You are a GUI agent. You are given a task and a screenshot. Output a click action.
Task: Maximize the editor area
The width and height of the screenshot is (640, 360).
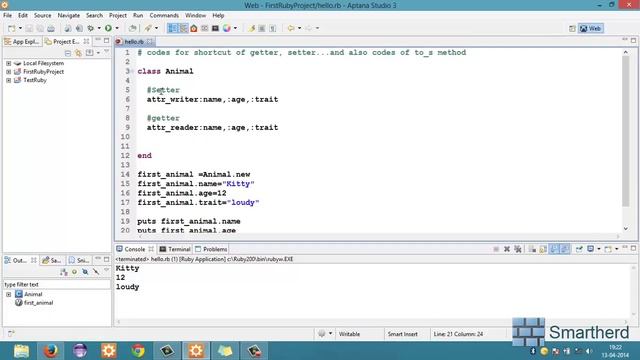pos(633,40)
